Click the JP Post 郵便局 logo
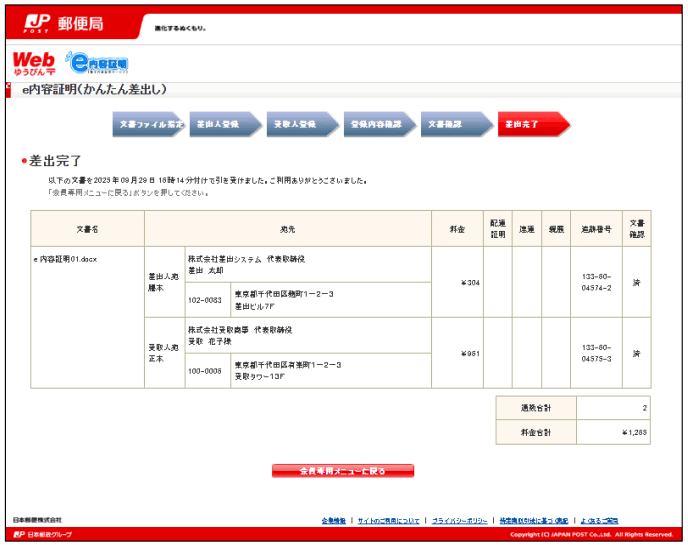 tap(64, 24)
